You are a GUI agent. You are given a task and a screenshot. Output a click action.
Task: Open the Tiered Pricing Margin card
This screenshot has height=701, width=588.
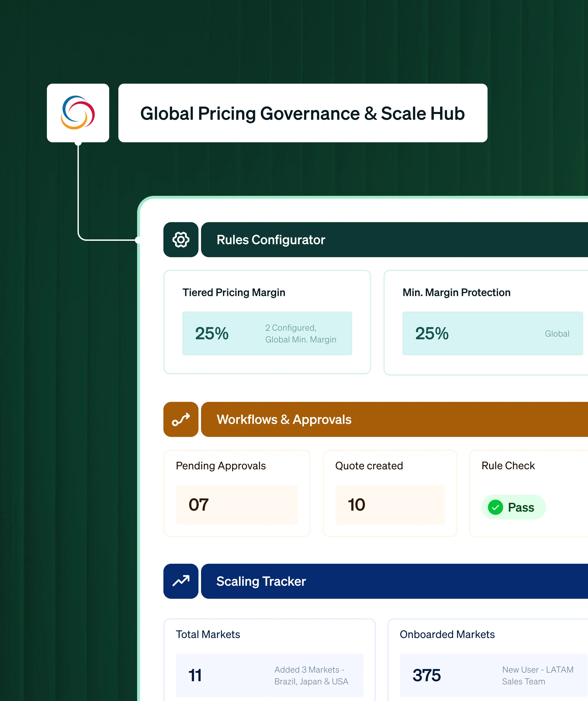click(234, 292)
